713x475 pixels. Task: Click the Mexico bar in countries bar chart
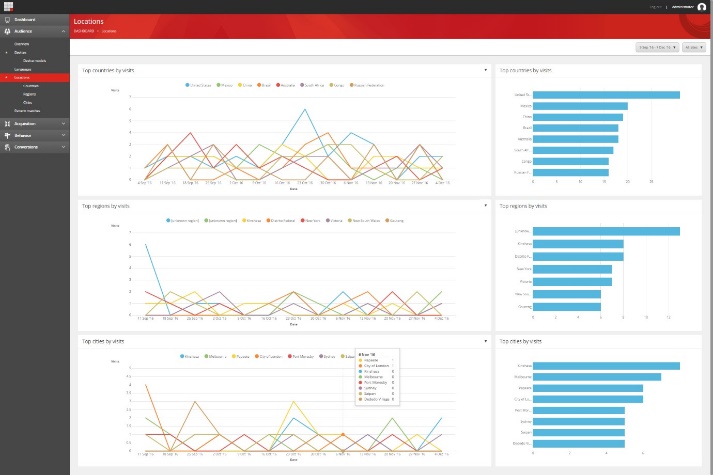(580, 106)
